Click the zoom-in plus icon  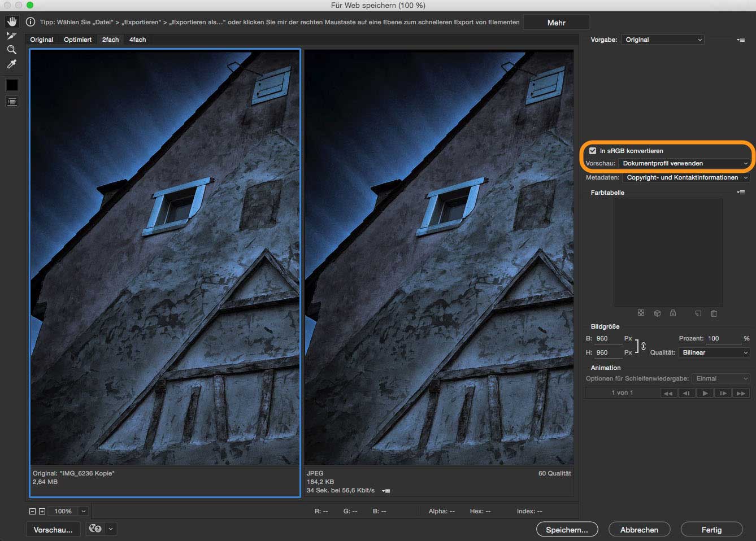tap(42, 511)
